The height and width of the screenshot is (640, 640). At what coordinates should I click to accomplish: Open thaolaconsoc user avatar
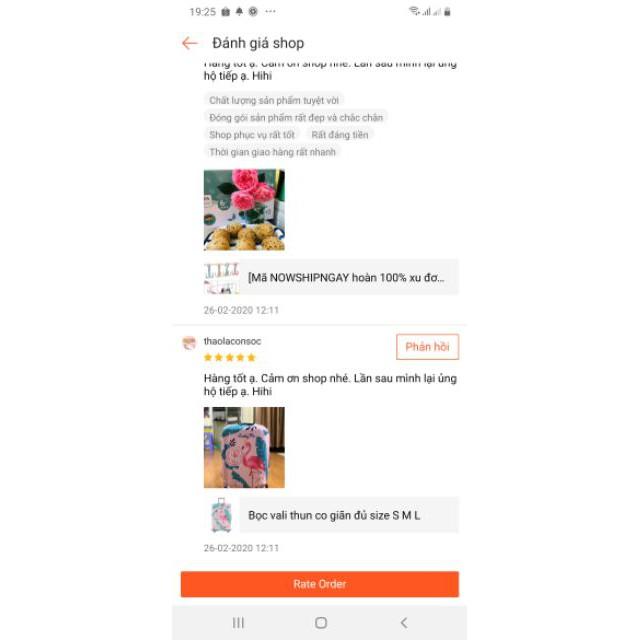189,343
